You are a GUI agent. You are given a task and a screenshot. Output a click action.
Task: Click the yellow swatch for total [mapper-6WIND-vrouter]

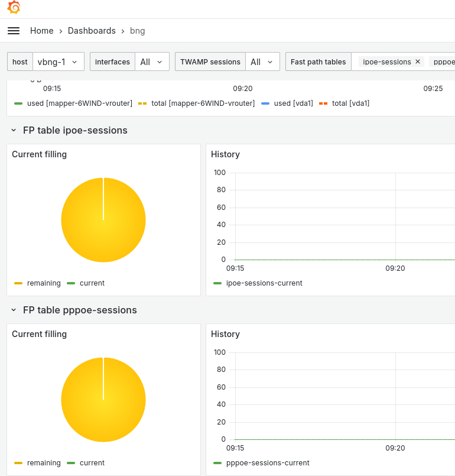tap(142, 103)
